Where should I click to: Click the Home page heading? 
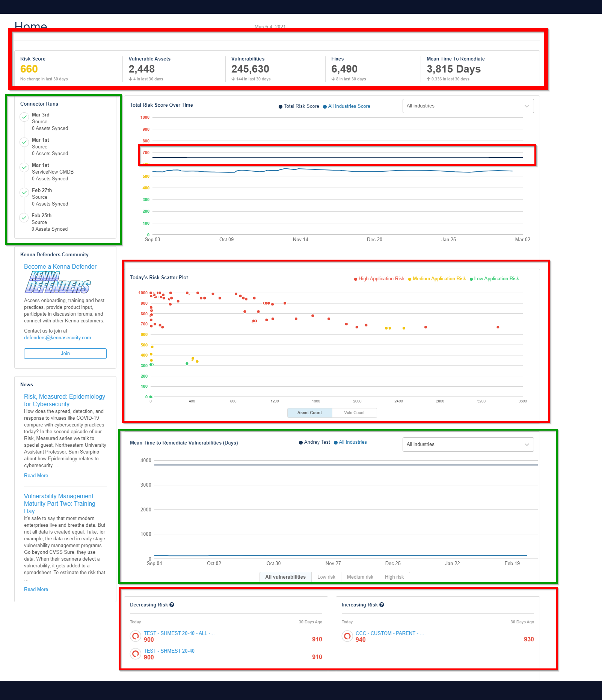[x=31, y=25]
